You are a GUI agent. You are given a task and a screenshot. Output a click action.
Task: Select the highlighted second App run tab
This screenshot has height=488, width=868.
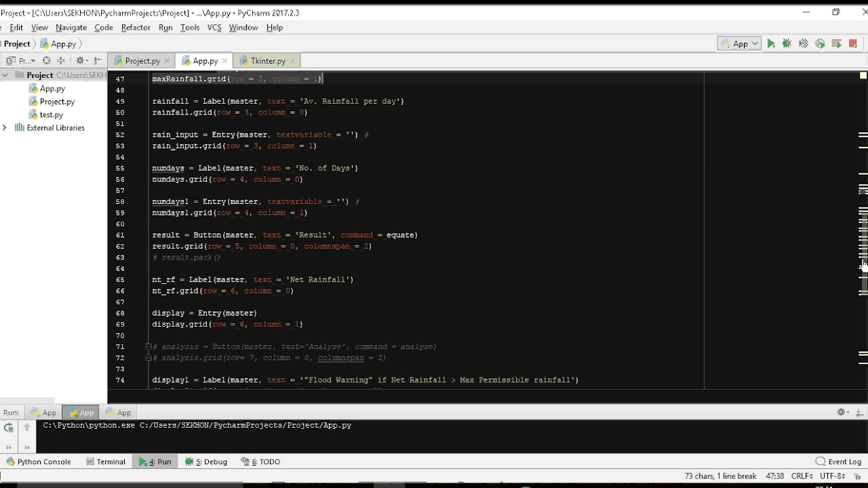[81, 412]
